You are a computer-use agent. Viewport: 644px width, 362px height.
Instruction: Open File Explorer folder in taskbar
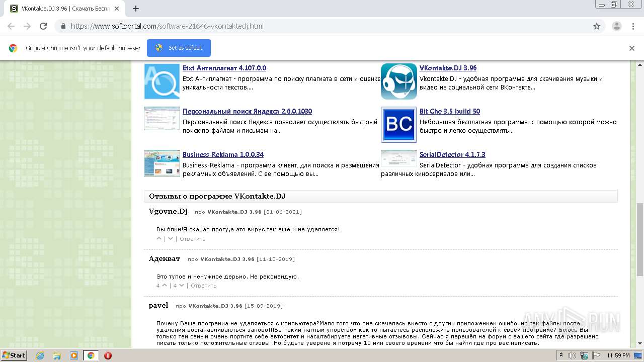pyautogui.click(x=57, y=355)
